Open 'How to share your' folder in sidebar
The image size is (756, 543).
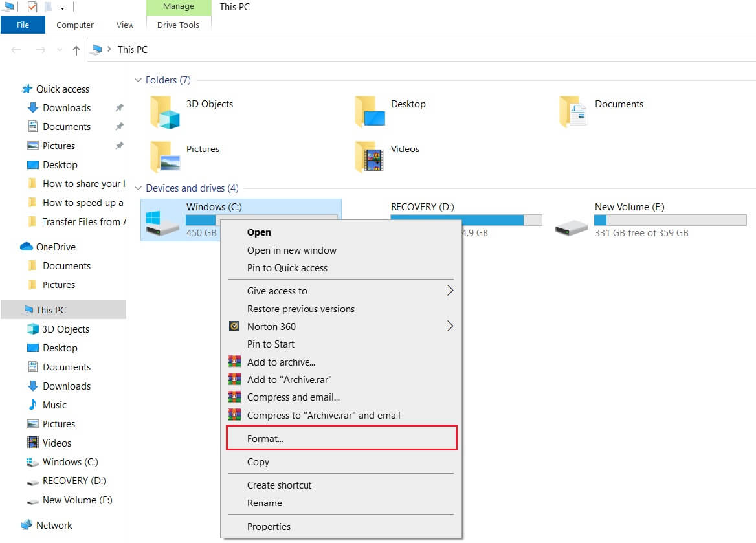click(76, 184)
